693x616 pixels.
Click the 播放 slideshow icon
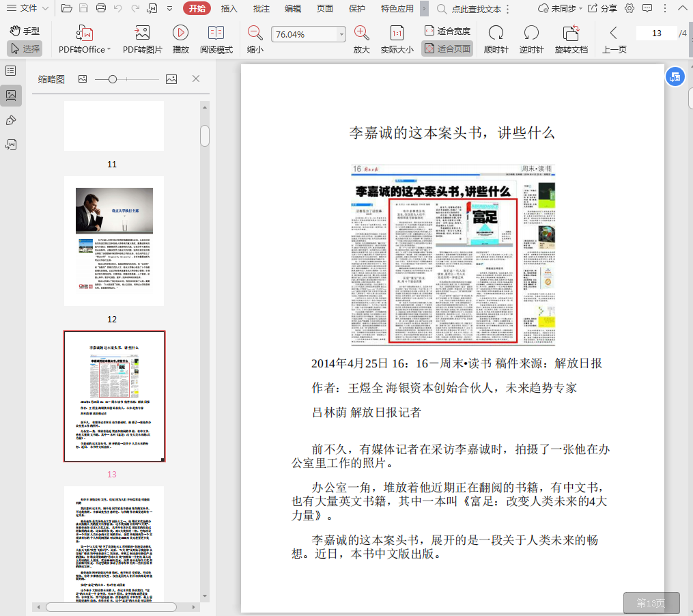[180, 39]
